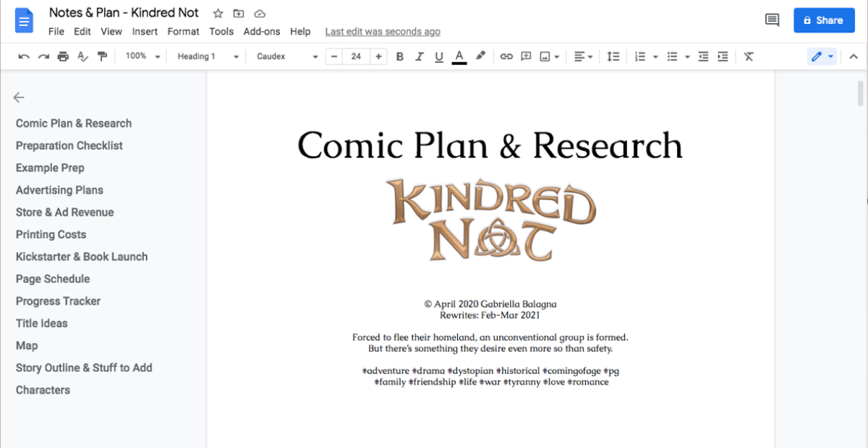The height and width of the screenshot is (448, 868).
Task: Add a comment via the toolbar icon
Action: 525,56
